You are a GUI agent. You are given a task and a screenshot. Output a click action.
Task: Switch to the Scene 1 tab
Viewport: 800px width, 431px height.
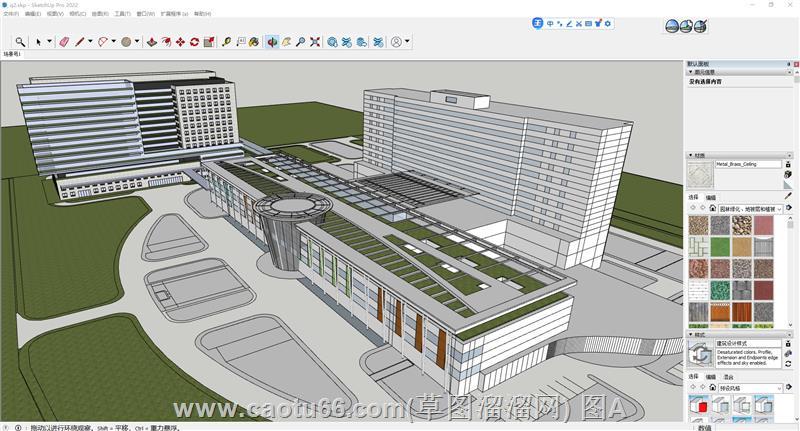[11, 54]
